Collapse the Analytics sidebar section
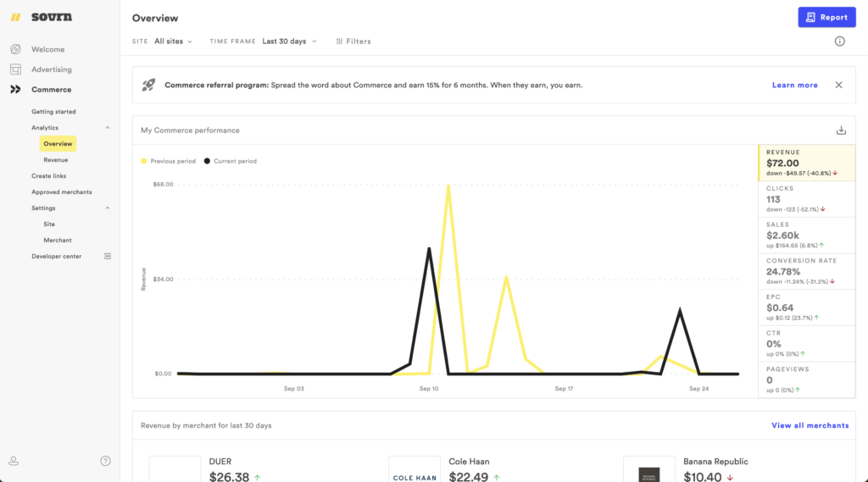The image size is (868, 482). click(108, 128)
